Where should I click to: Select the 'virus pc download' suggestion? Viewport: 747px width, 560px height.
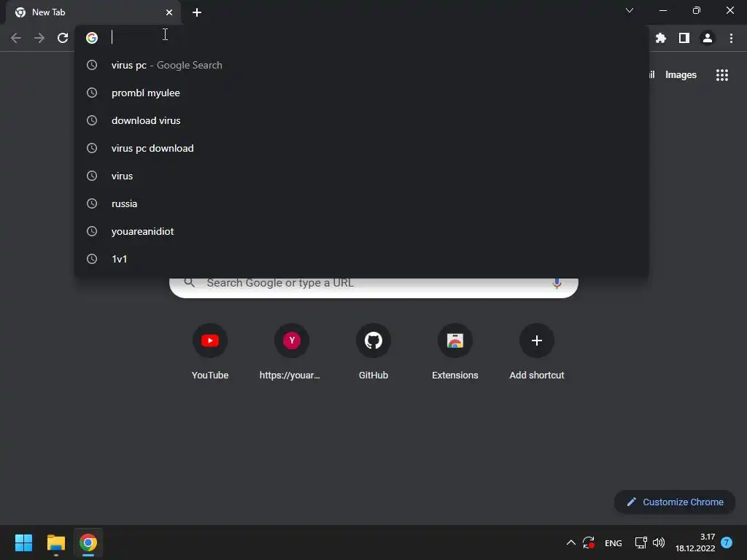(x=362, y=148)
